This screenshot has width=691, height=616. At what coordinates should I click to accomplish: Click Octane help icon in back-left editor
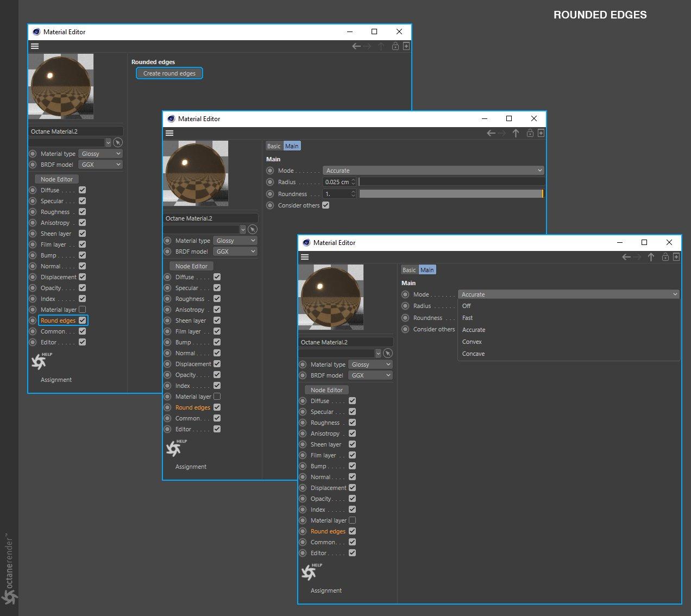41,361
